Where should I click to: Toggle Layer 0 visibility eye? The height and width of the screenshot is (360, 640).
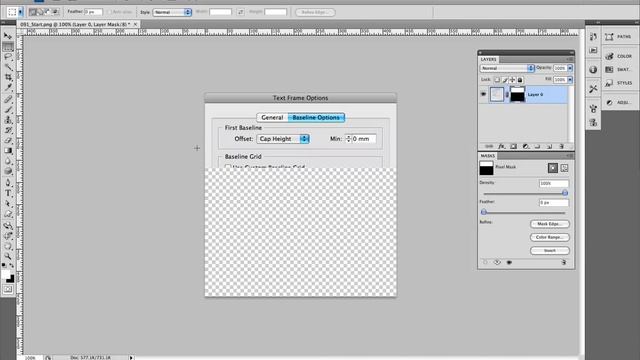tap(483, 94)
